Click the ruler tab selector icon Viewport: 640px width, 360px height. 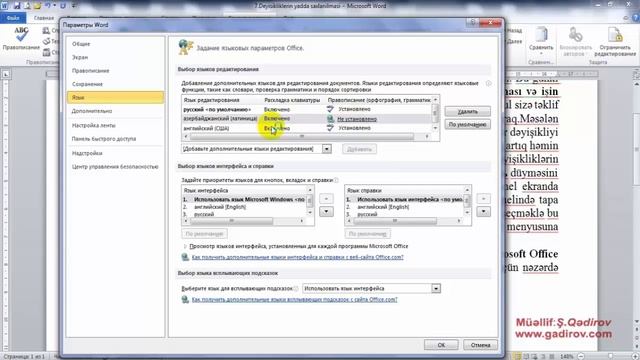[6, 74]
